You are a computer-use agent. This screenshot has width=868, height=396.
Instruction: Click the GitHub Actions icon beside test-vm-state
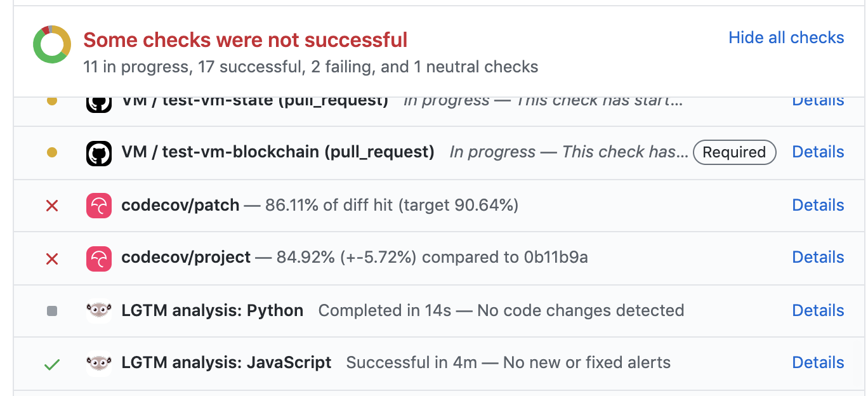98,100
